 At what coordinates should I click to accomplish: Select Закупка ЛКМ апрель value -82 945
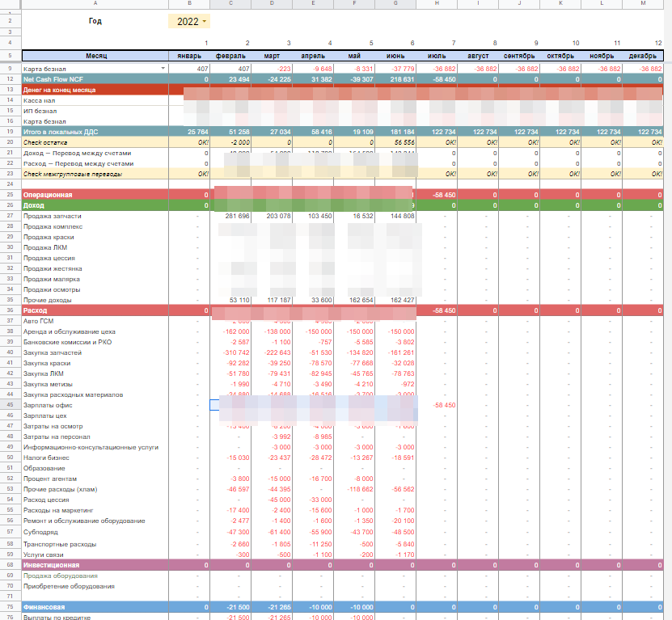pos(313,373)
